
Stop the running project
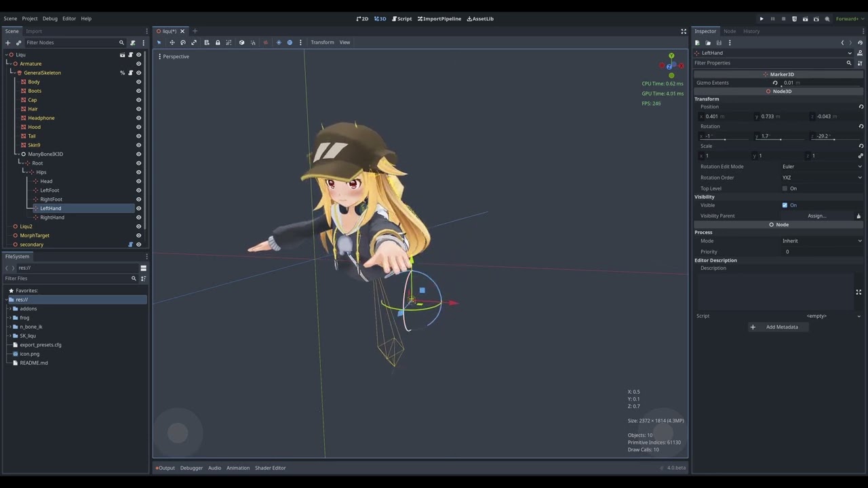point(783,19)
